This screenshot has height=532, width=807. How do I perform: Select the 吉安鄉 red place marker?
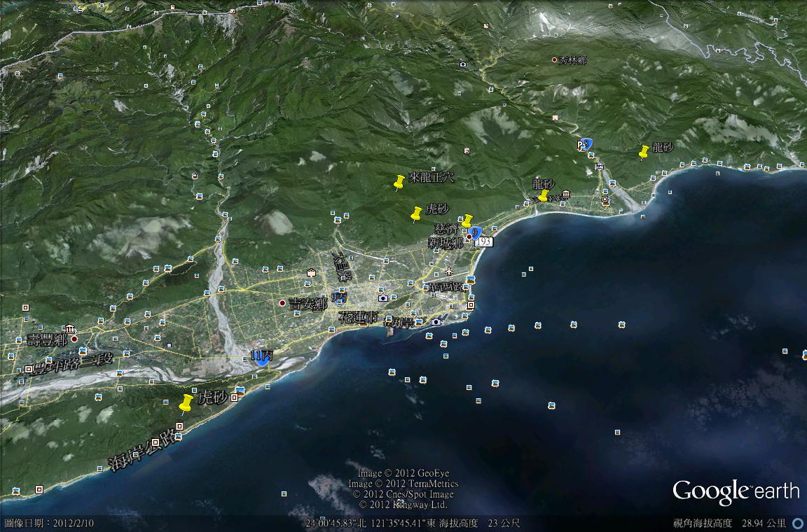282,303
